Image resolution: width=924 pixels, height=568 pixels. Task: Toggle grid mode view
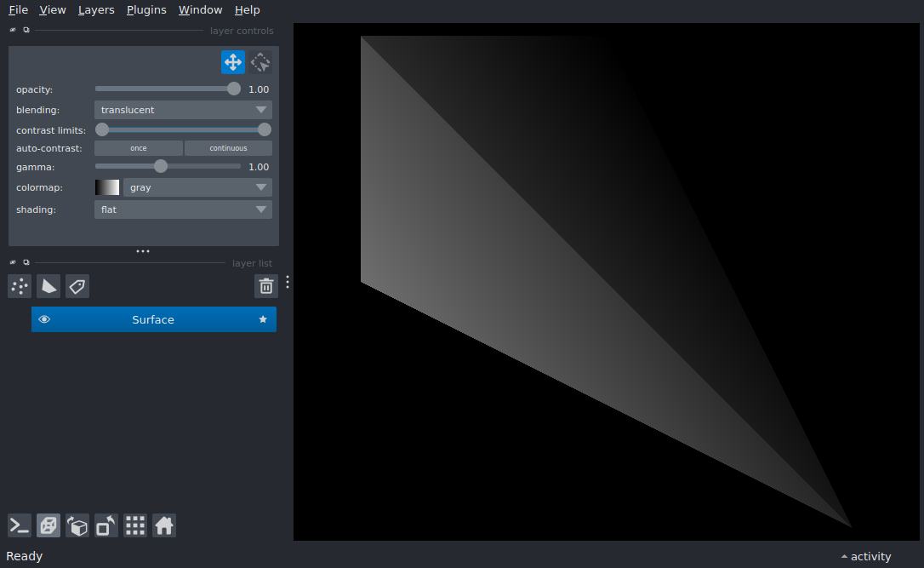135,525
